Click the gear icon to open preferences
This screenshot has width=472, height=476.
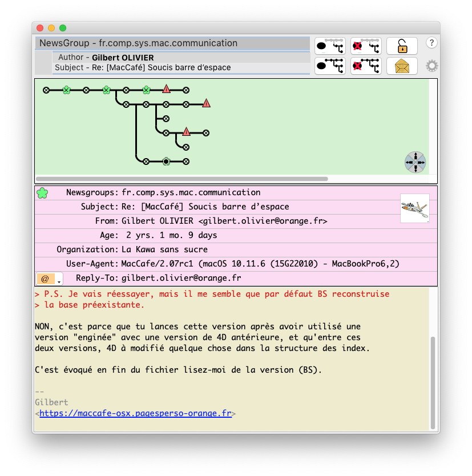(x=431, y=66)
